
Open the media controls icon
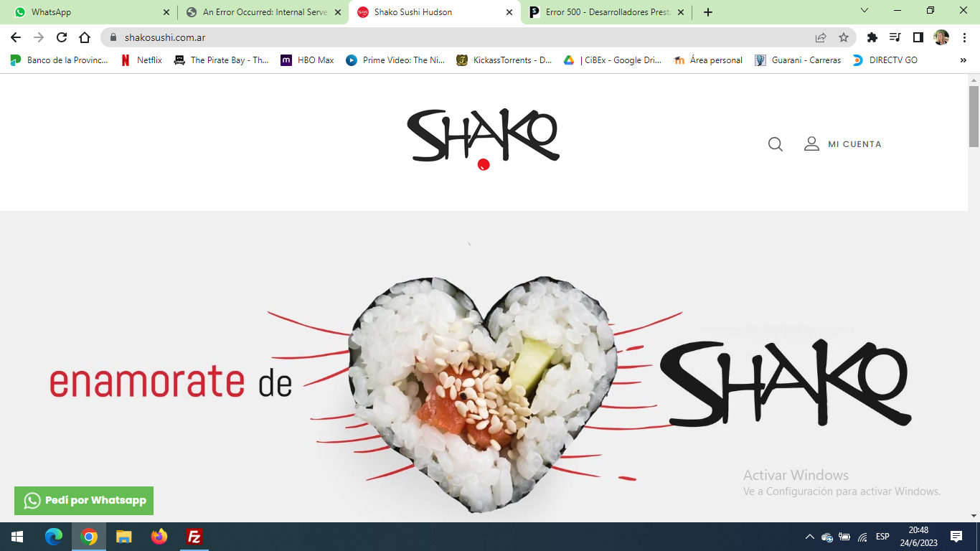(895, 37)
